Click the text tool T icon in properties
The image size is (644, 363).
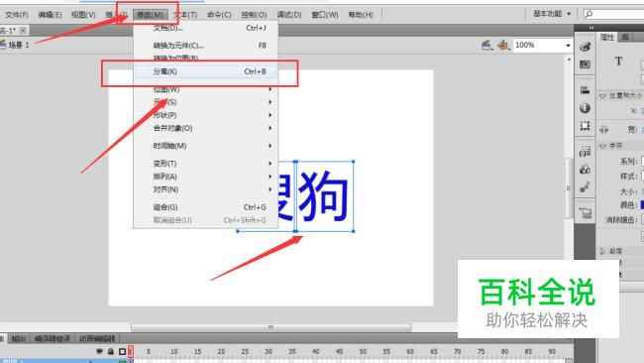tap(618, 61)
